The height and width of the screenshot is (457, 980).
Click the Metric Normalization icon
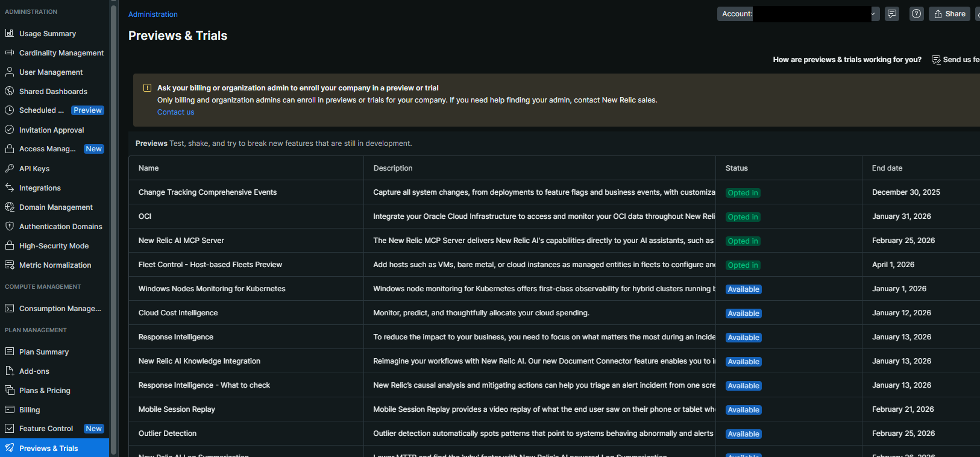[10, 265]
